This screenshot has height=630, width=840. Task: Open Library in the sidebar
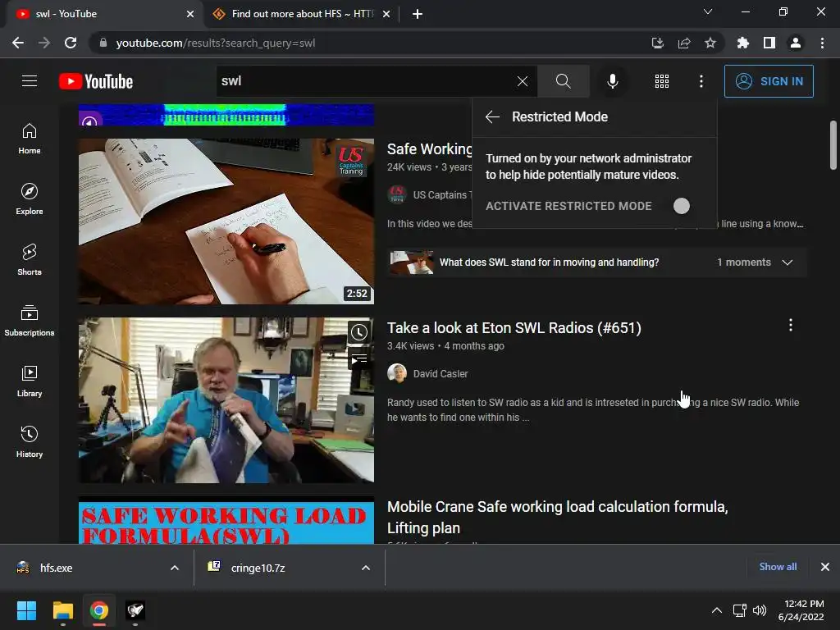[x=30, y=381]
